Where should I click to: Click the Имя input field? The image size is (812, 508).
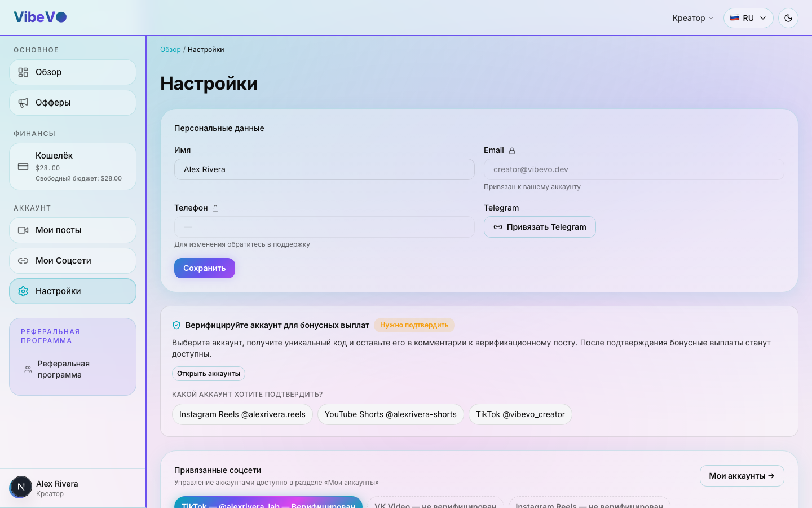click(x=324, y=169)
